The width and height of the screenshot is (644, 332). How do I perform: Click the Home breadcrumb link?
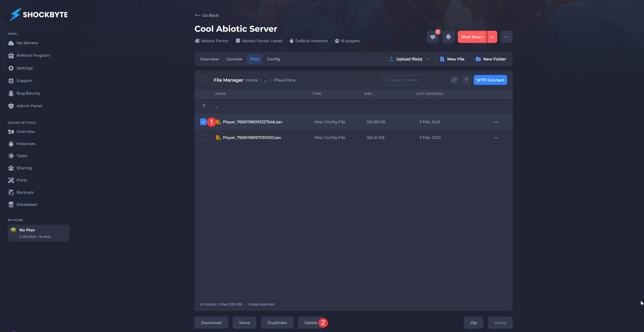coord(252,80)
